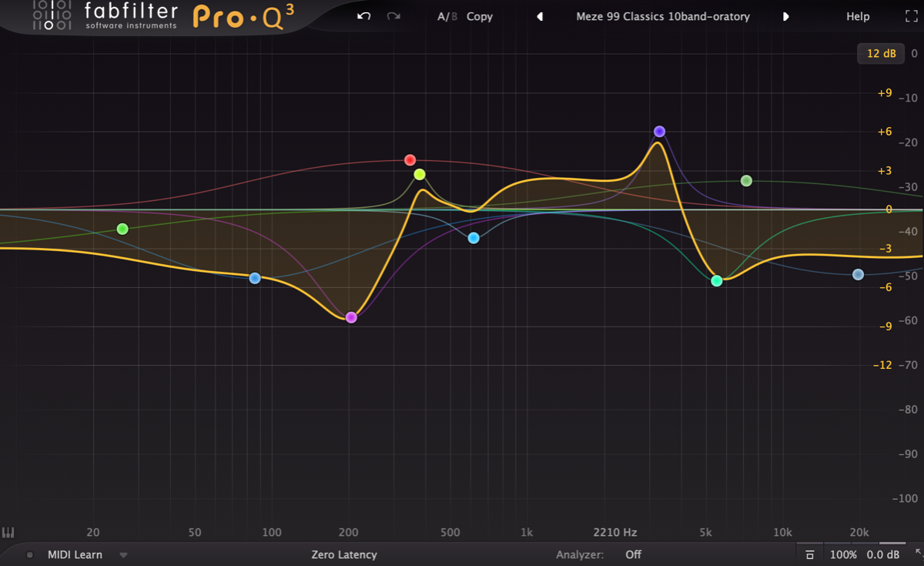Open the Help menu

(x=858, y=16)
